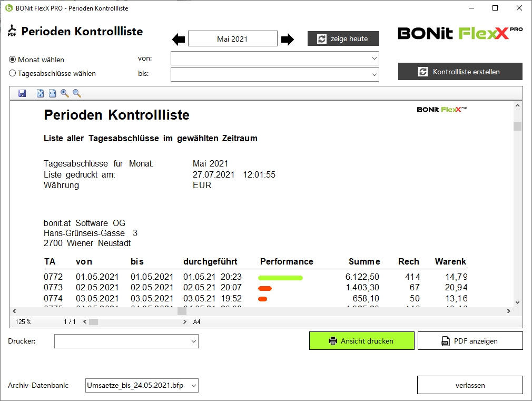
Task: Click the page navigation scrollbar thumb
Action: point(93,322)
